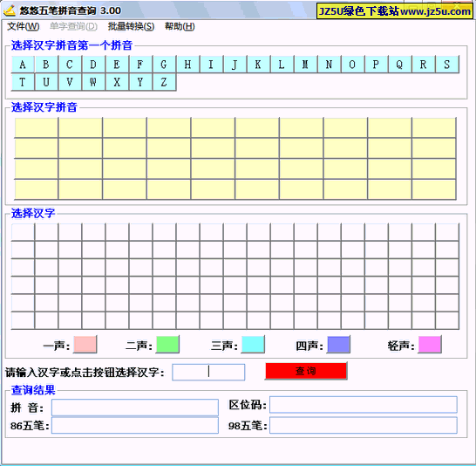This screenshot has height=466, width=476.
Task: Choose the letter M initial button
Action: 306,65
